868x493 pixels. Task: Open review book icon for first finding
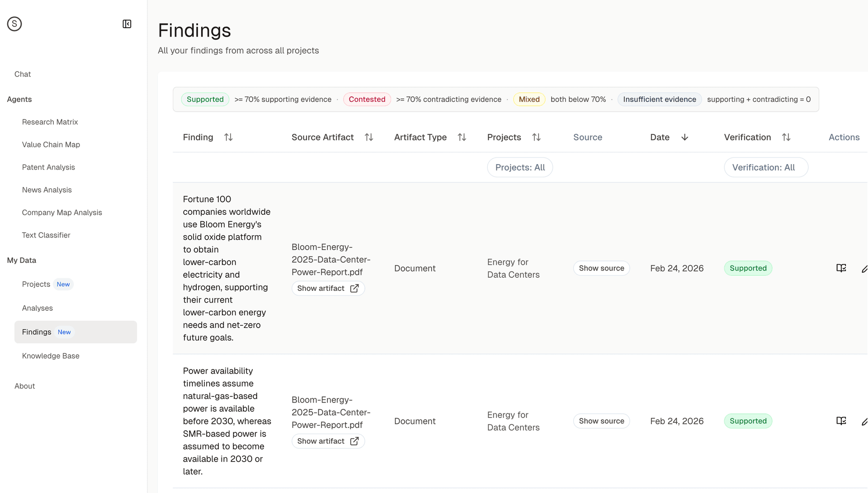[841, 268]
